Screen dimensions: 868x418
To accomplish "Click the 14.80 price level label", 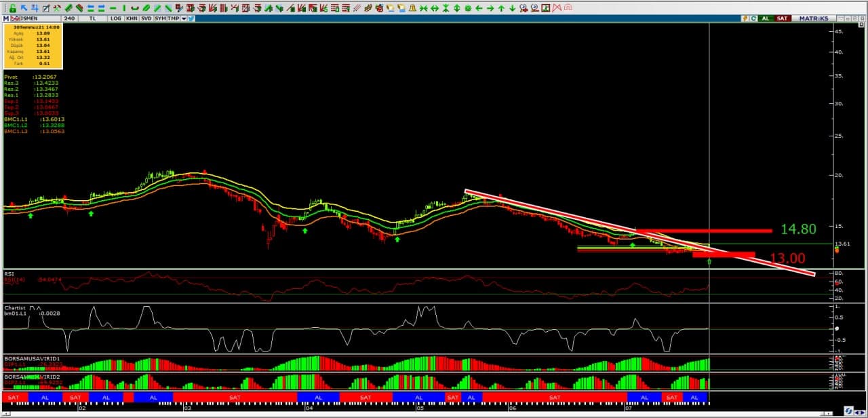I will (x=798, y=229).
